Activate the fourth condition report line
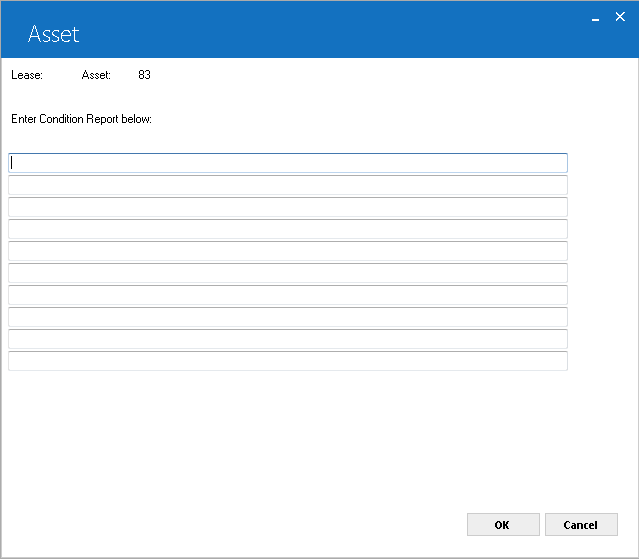Viewport: 639px width, 559px height. 288,229
